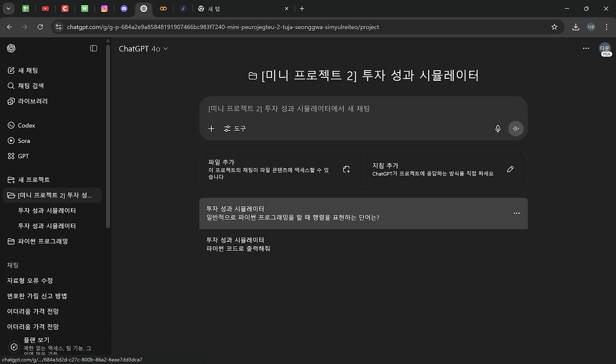Open the browser downloads icon
The width and height of the screenshot is (616, 364).
[x=576, y=27]
